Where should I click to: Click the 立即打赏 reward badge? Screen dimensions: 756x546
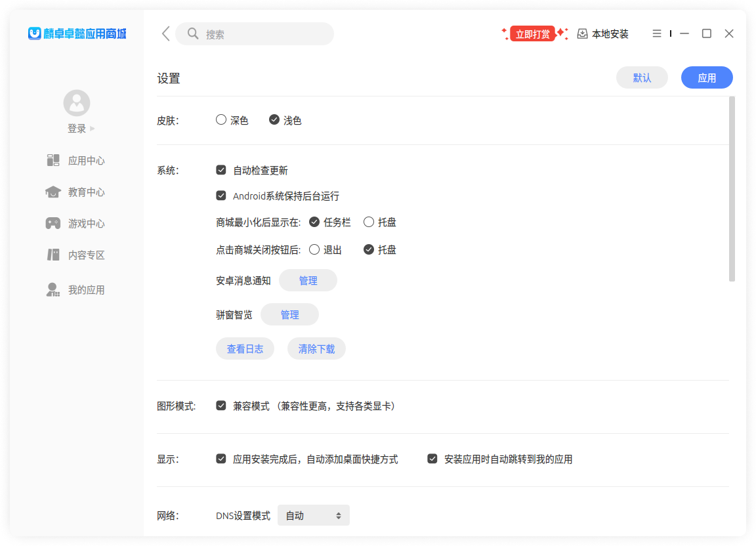tap(532, 34)
